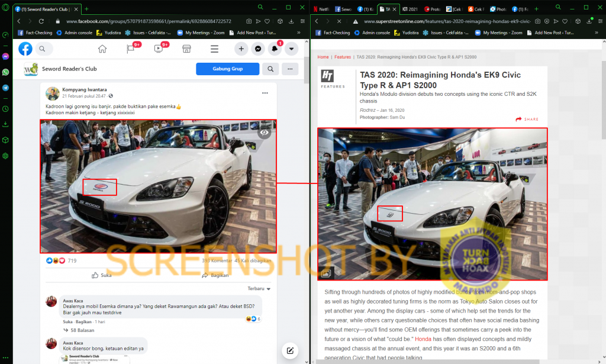Expand the 58 Balasan replies
The height and width of the screenshot is (364, 606).
[79, 330]
